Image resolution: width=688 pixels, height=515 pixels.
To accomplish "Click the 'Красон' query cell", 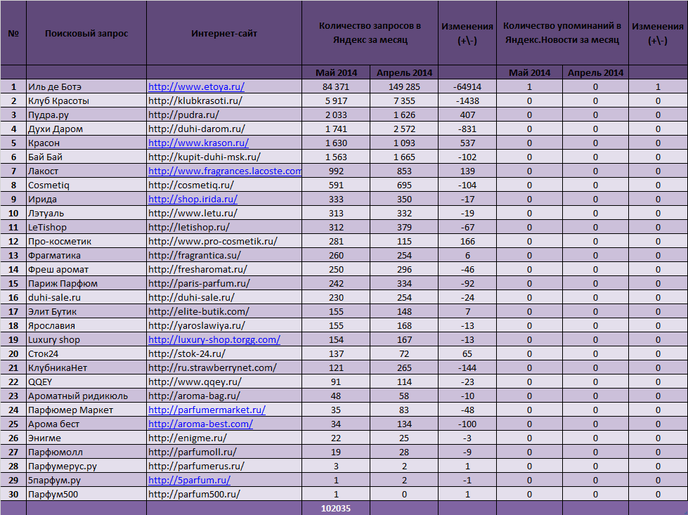I will 86,143.
